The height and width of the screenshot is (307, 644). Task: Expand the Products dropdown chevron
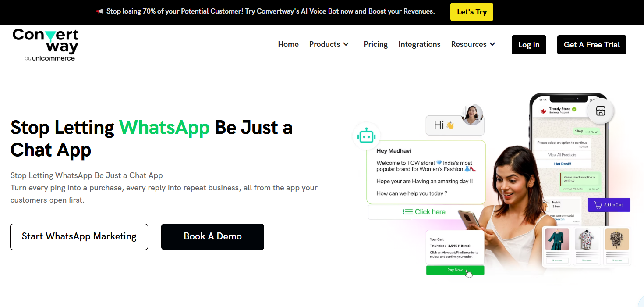pos(346,44)
